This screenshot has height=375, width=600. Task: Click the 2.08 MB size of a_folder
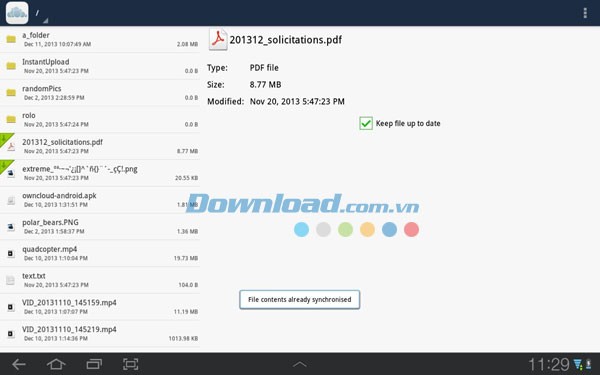pos(188,44)
